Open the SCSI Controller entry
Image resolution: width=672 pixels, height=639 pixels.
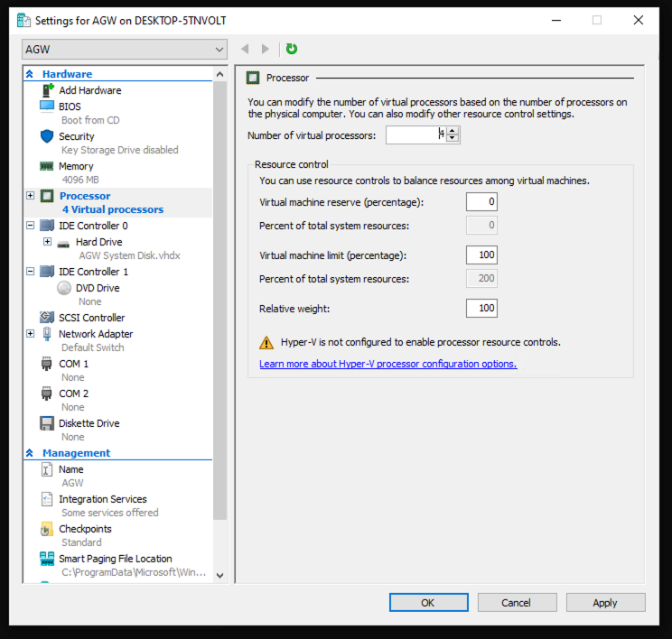pyautogui.click(x=91, y=318)
